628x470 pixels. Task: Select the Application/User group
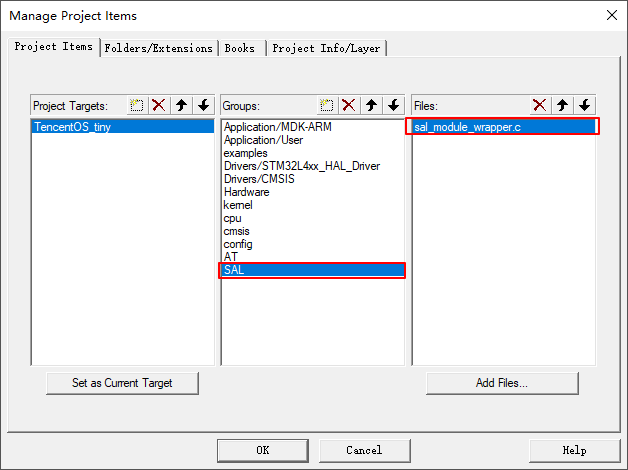pyautogui.click(x=312, y=140)
